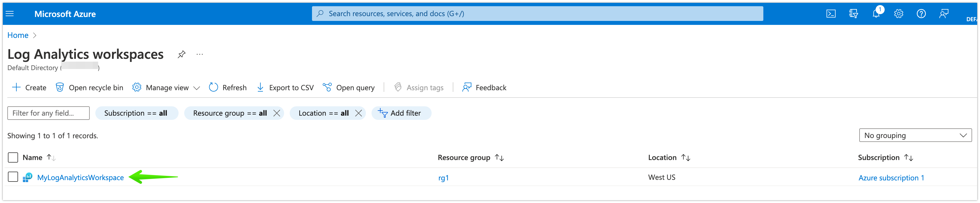
Task: Open MyLogAnalyticsWorkspace link
Action: pos(80,178)
